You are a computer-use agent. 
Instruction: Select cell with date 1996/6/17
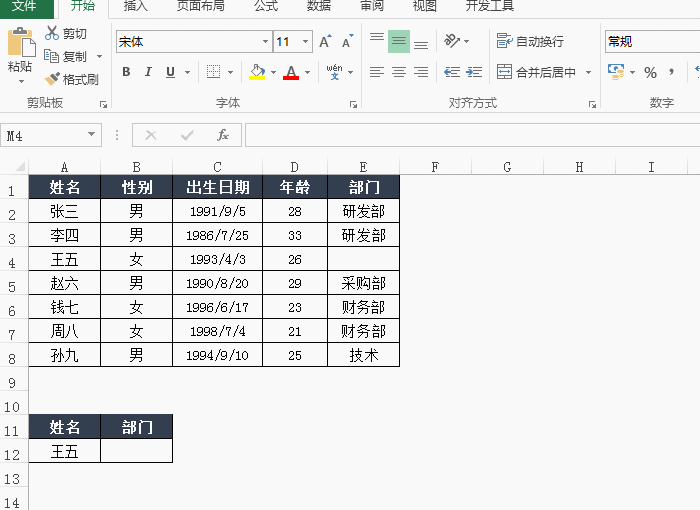point(217,307)
